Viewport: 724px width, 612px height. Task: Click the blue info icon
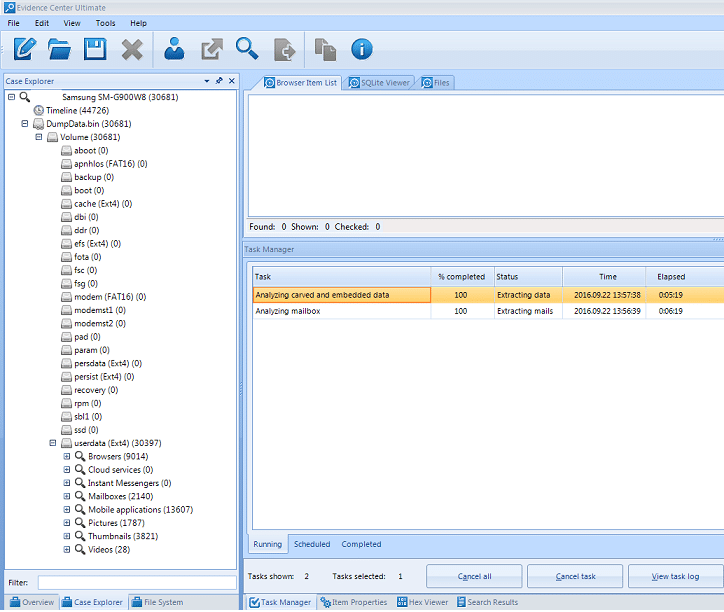362,49
